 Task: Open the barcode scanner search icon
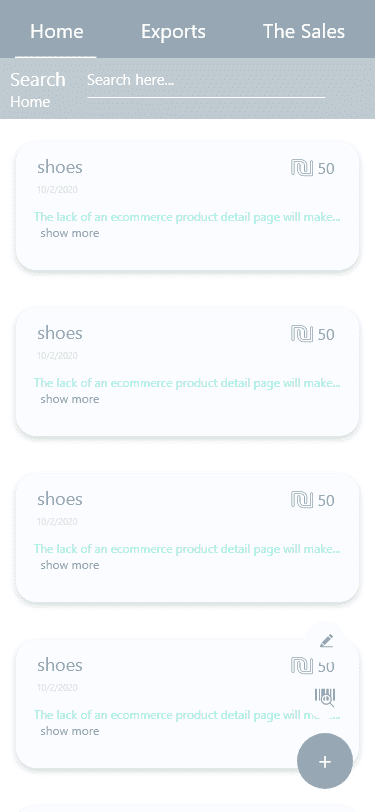(x=325, y=697)
